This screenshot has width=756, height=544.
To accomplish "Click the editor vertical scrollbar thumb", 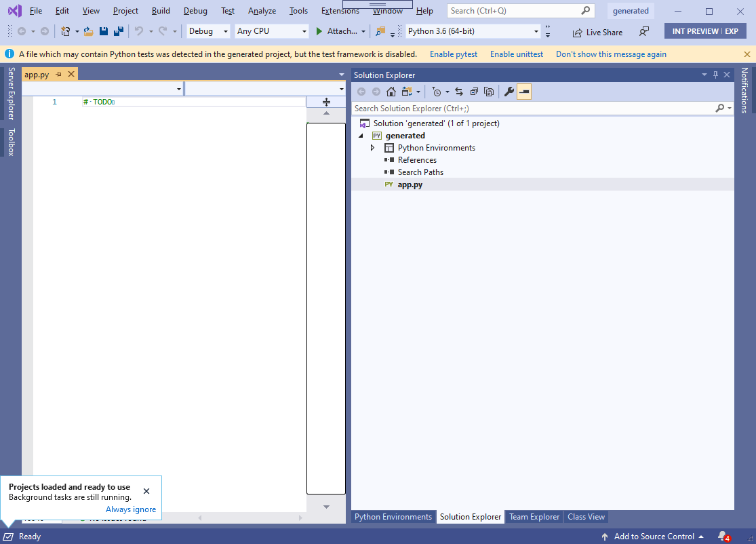I will tap(326, 309).
